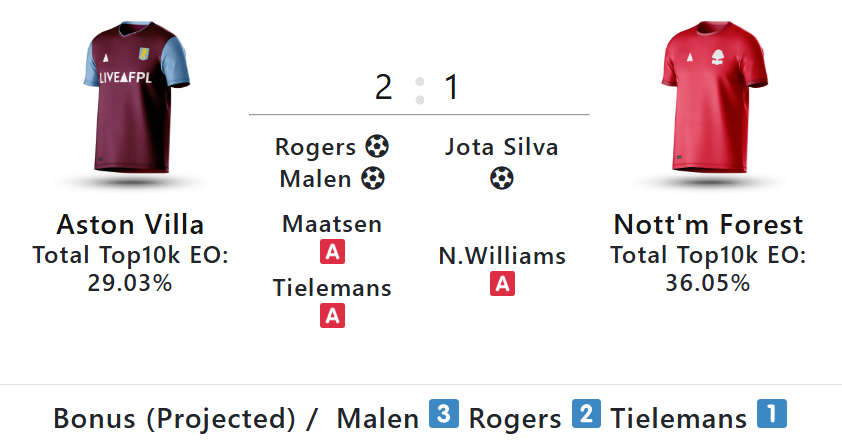
Task: Click the 1 bonus badge next to Tielemans
Action: tap(771, 414)
